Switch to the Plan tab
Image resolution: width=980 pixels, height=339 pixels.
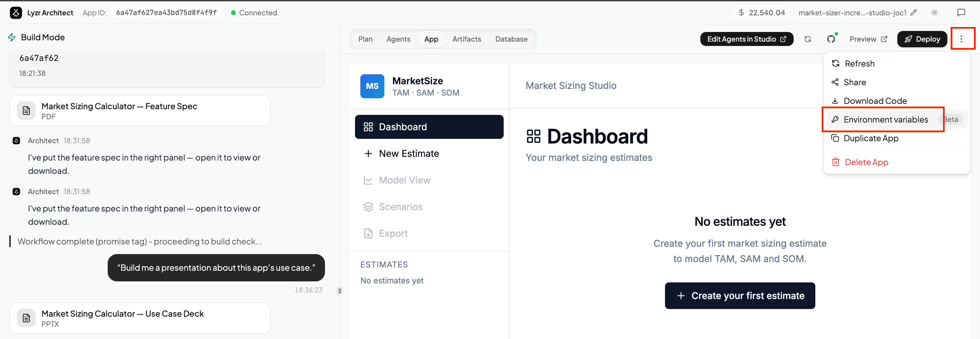[x=365, y=39]
